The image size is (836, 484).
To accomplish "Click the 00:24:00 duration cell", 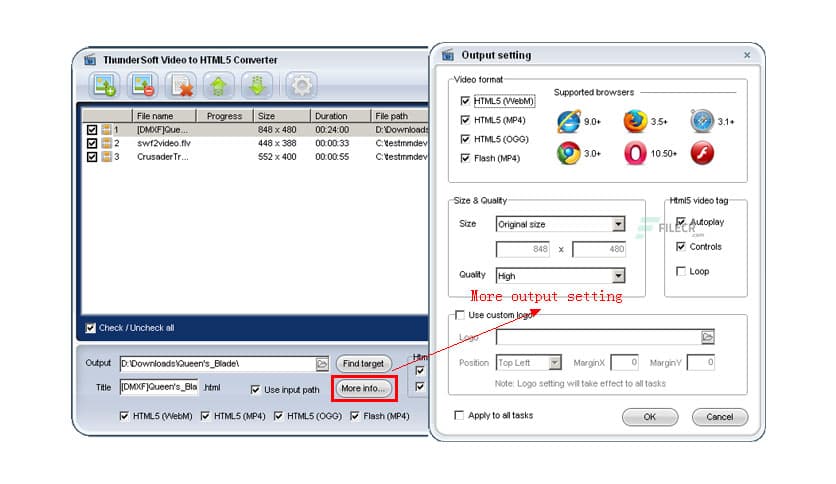I will click(x=332, y=130).
